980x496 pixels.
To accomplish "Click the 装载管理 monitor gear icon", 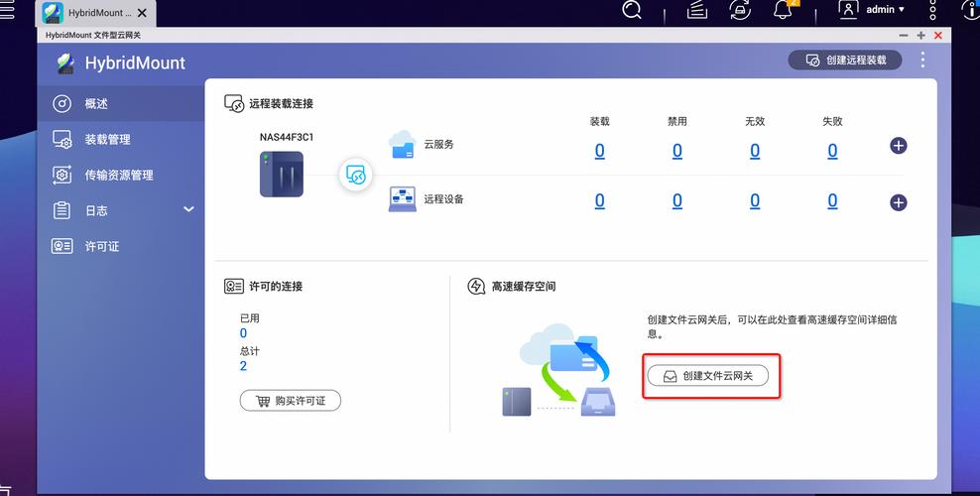I will (61, 139).
